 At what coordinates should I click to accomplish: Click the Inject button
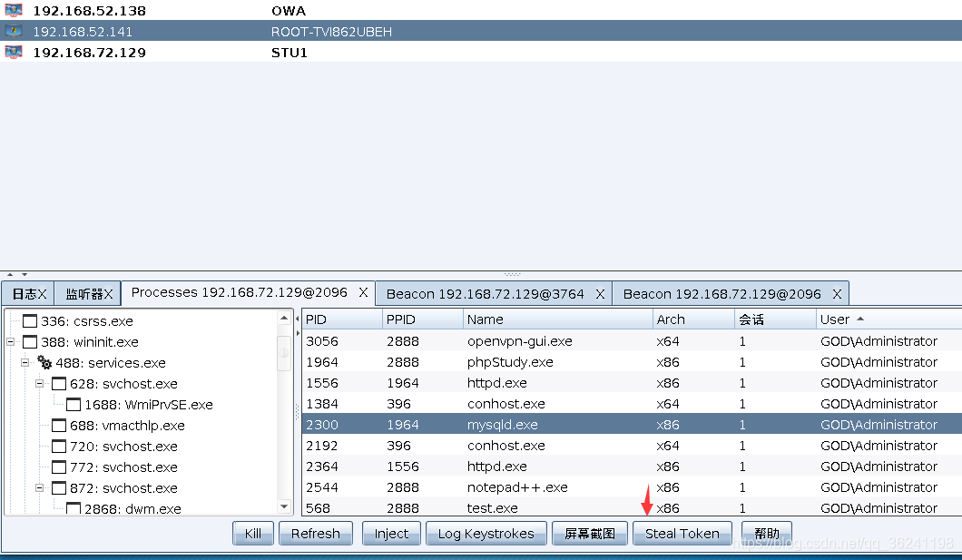coord(391,533)
